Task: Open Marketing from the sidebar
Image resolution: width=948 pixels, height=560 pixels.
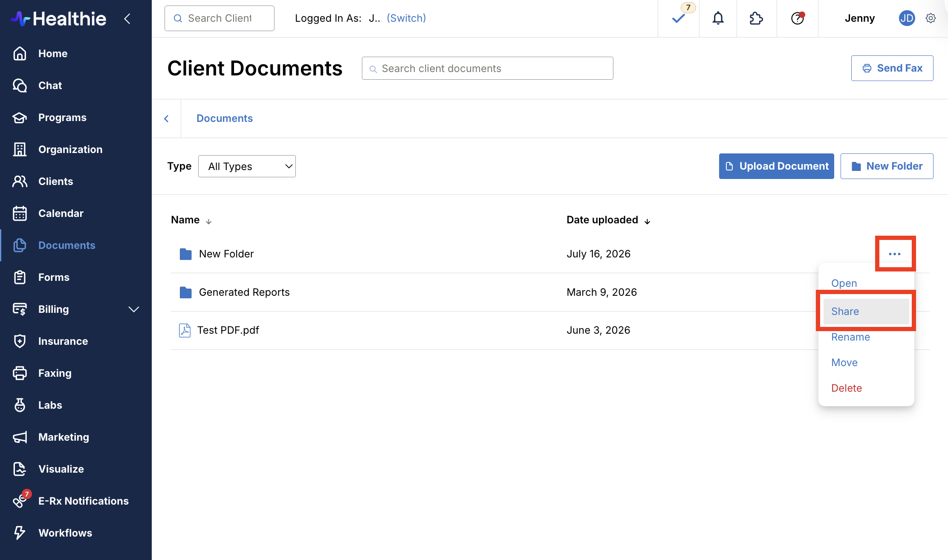Action: click(x=64, y=437)
